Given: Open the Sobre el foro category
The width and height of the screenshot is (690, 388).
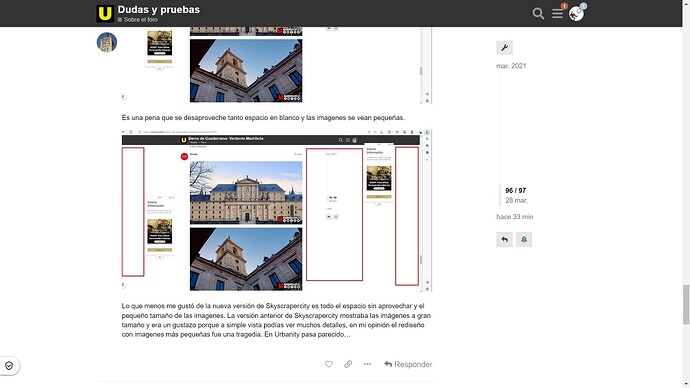Looking at the screenshot, I should point(138,20).
